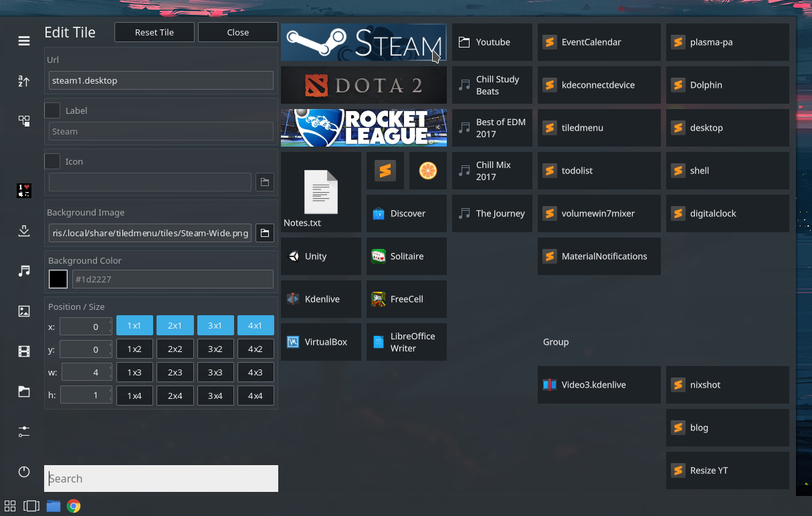The height and width of the screenshot is (516, 812).
Task: Set tile size to 3x3
Action: pyautogui.click(x=215, y=372)
